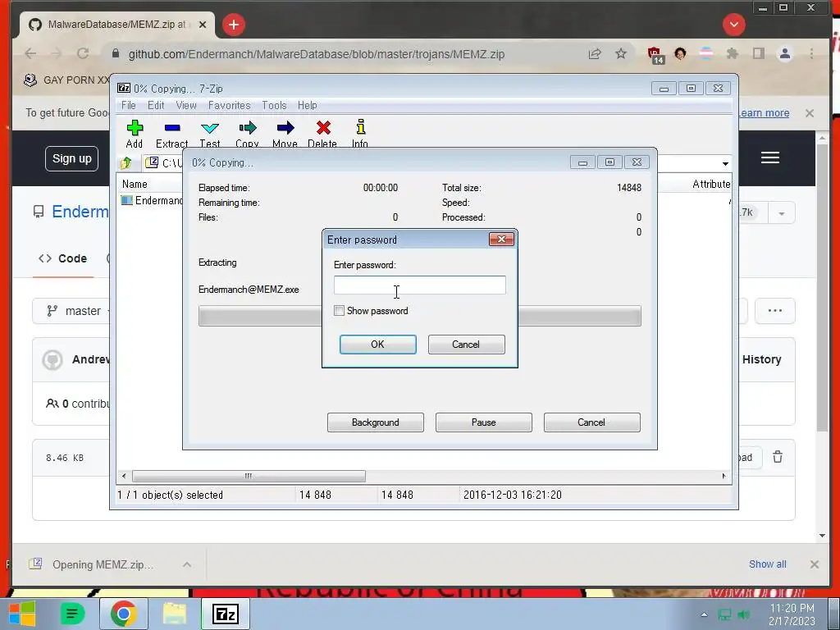Select the Endermanch file row in 7-Zip
840x630 pixels.
152,200
